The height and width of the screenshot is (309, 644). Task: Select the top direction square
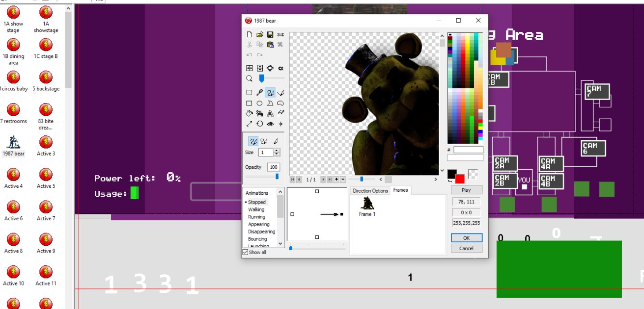point(317,191)
